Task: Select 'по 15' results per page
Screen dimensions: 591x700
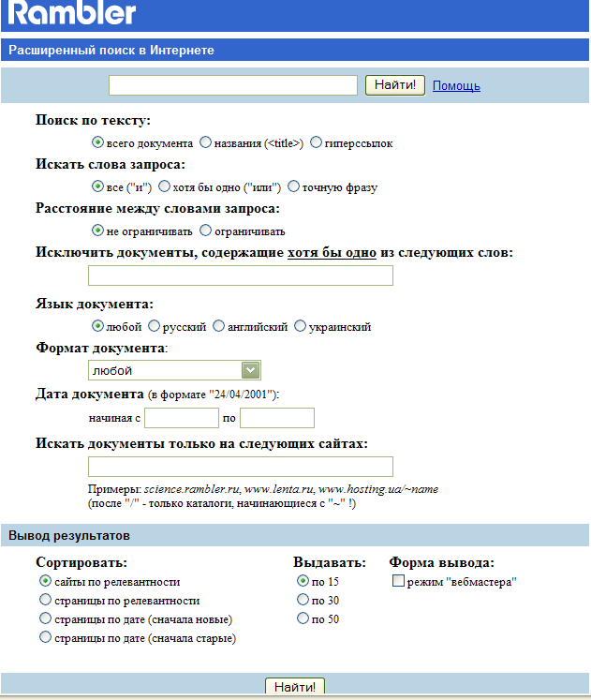Action: pos(303,581)
